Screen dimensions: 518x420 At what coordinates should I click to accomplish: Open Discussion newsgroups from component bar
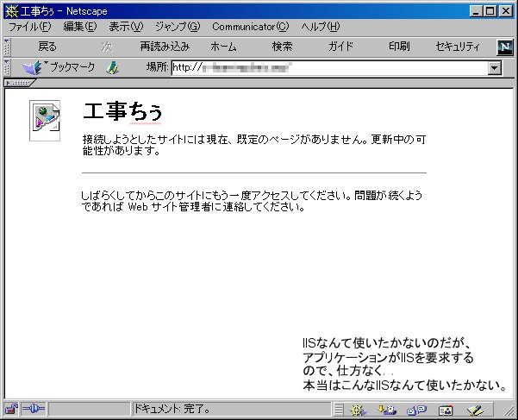[416, 411]
